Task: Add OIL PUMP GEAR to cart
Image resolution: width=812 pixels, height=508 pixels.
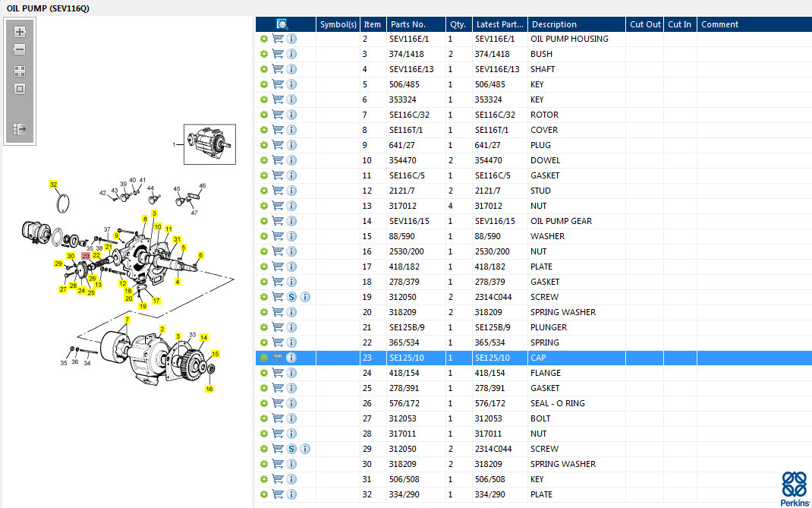Action: (x=278, y=221)
